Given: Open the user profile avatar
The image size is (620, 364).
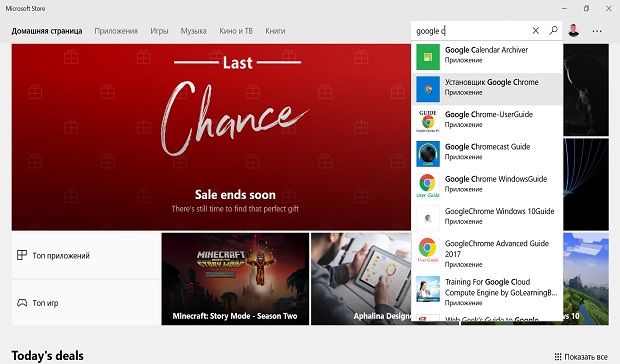Looking at the screenshot, I should point(574,30).
